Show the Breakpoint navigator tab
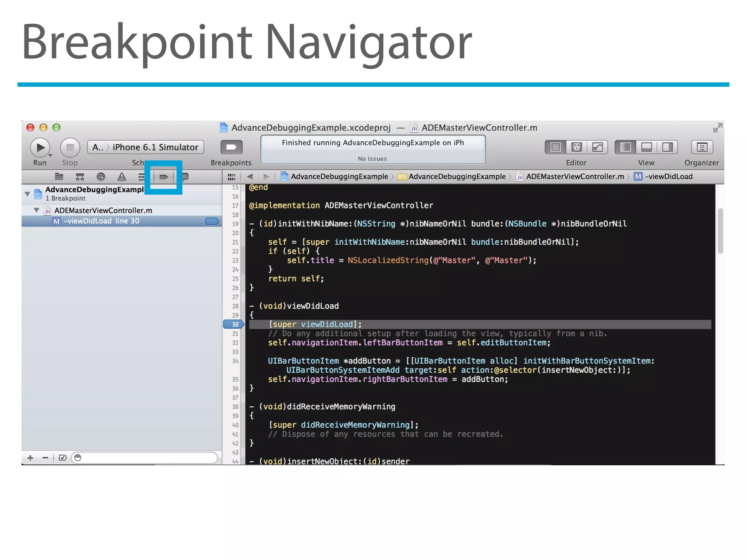This screenshot has height=560, width=747. (163, 177)
